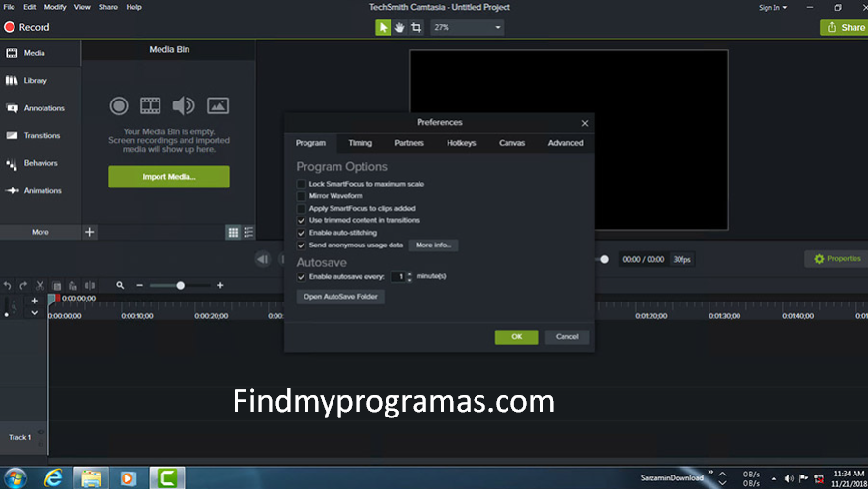Click the Open AutoSave Folder button
868x489 pixels.
point(340,297)
